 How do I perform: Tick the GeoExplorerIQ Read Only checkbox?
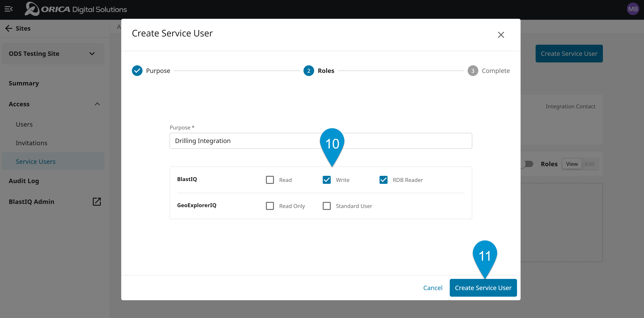tap(270, 206)
